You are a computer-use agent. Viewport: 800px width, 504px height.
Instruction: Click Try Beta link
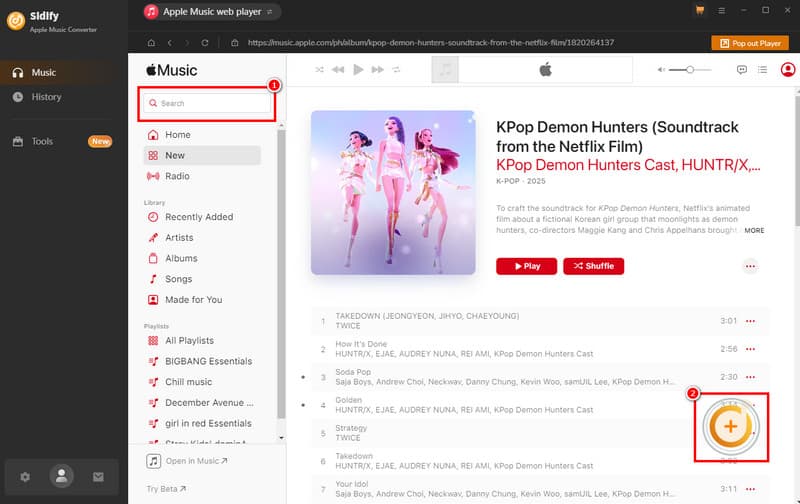point(166,489)
